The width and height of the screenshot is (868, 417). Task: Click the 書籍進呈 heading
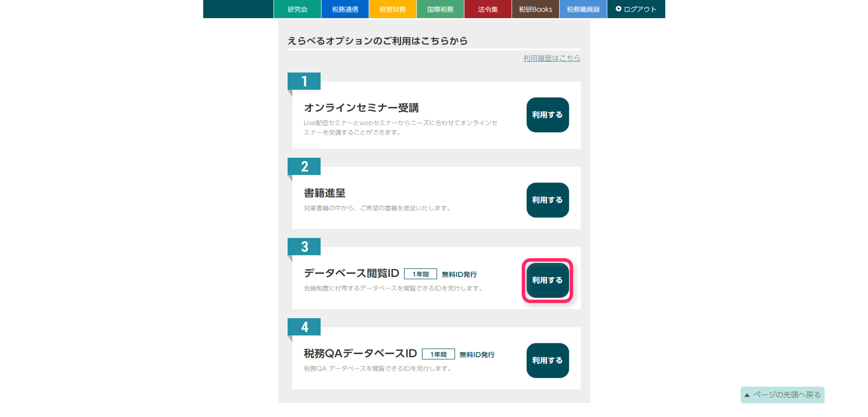pos(325,193)
